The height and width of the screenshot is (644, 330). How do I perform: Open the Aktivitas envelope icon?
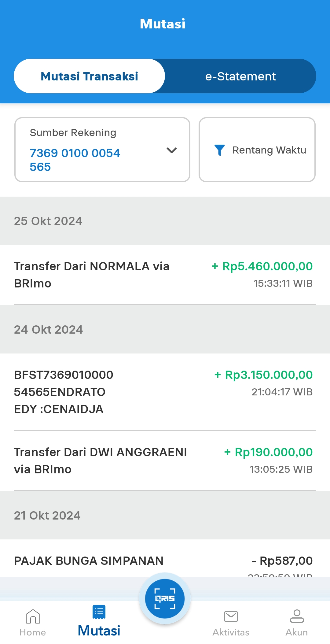click(x=231, y=616)
